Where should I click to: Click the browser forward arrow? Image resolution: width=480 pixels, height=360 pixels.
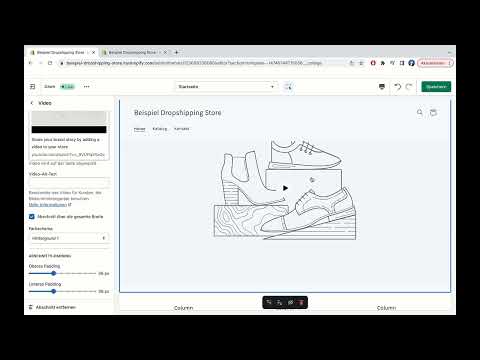[40, 63]
